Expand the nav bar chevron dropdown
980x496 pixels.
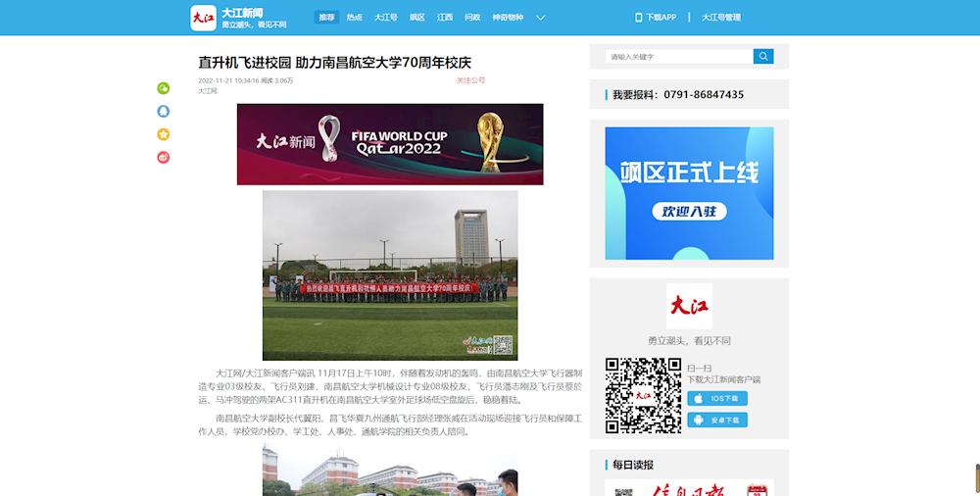click(540, 18)
